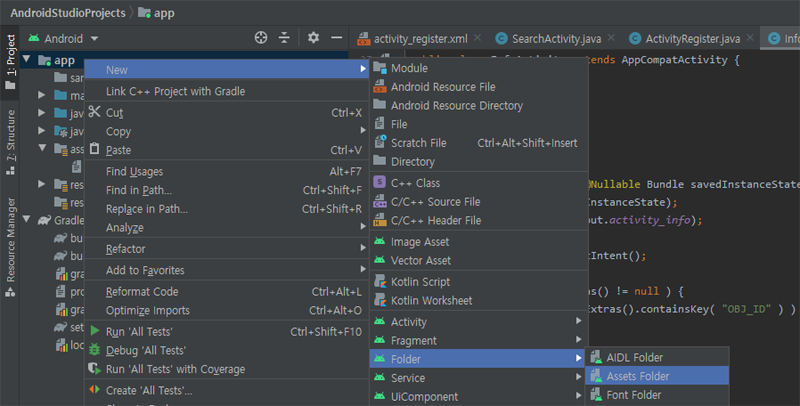Collapse the assets folder tree node

pos(42,148)
